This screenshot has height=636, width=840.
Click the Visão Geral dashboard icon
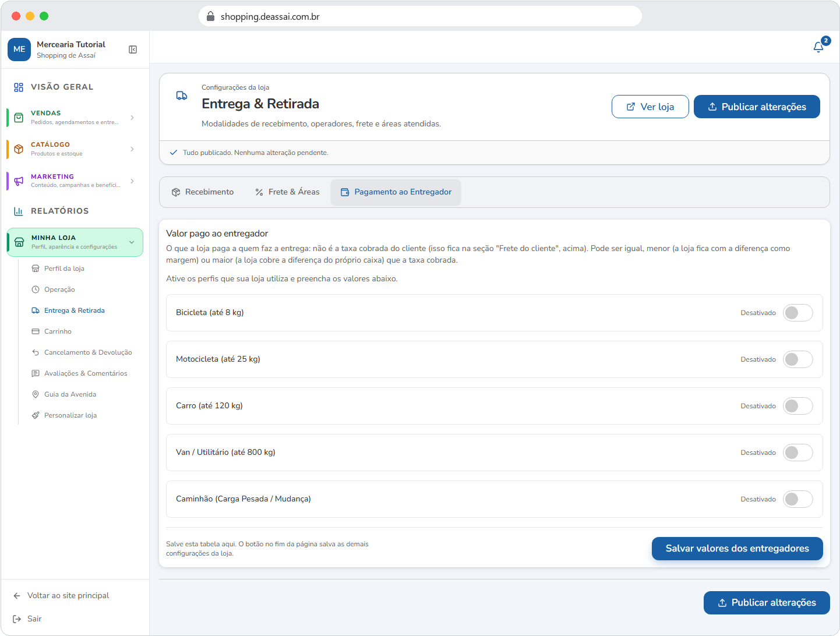pos(19,87)
